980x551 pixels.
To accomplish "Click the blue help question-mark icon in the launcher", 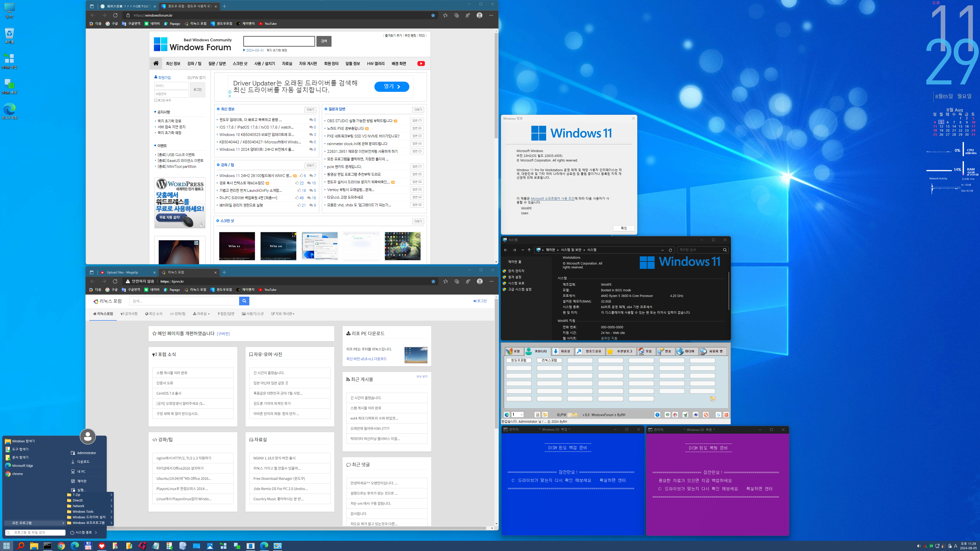I will click(657, 415).
